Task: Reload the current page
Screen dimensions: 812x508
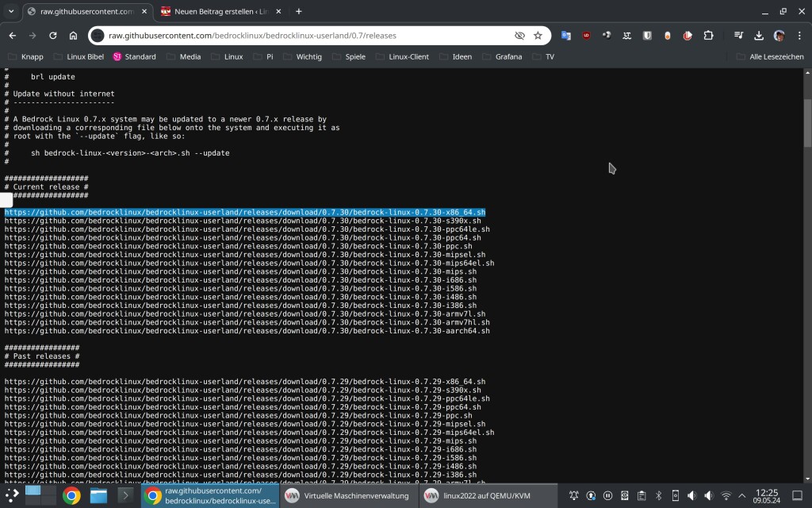Action: click(53, 35)
